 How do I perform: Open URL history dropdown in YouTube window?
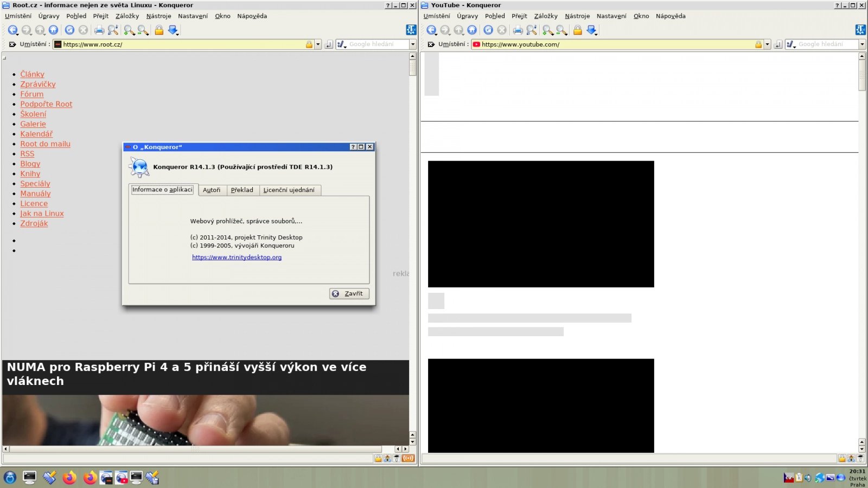click(767, 44)
